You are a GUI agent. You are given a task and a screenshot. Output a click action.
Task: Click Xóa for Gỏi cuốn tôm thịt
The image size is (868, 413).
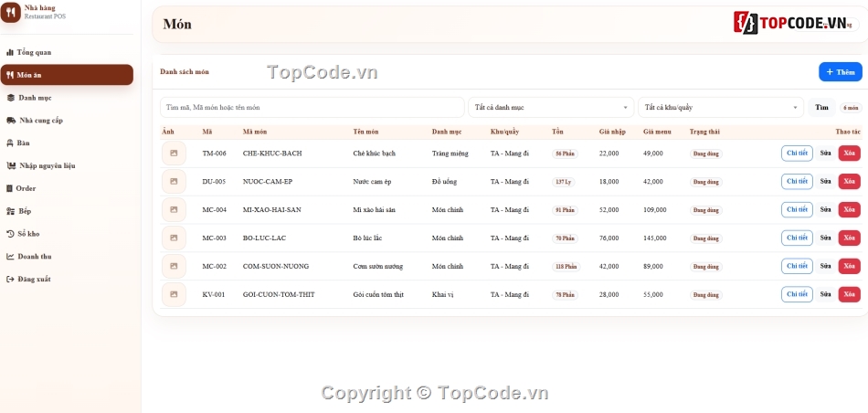[849, 294]
